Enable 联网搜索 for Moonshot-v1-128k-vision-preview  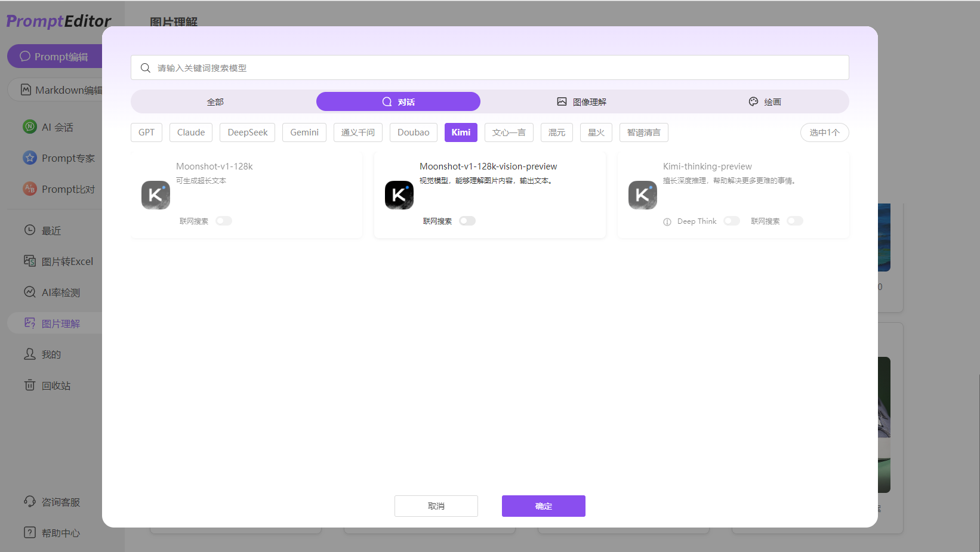(467, 220)
